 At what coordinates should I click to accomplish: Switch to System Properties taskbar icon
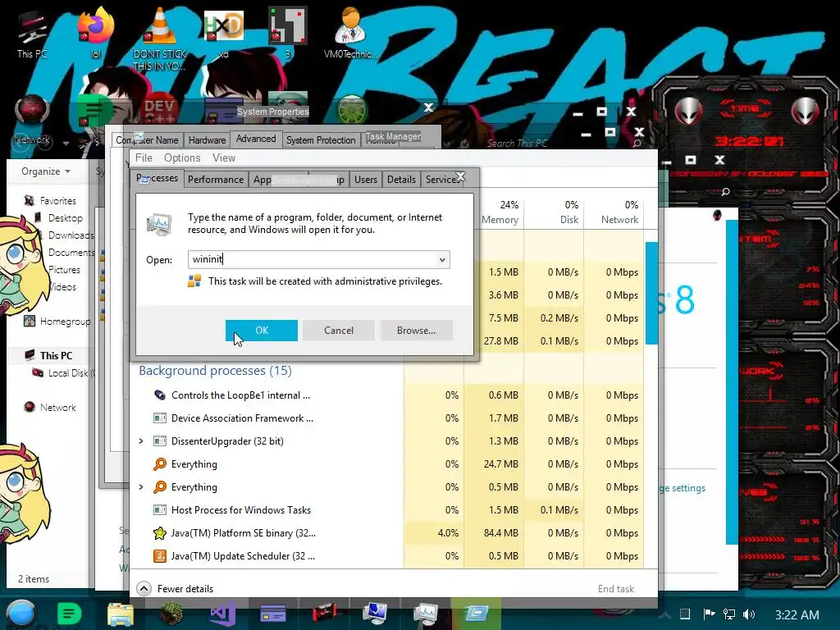pyautogui.click(x=374, y=614)
